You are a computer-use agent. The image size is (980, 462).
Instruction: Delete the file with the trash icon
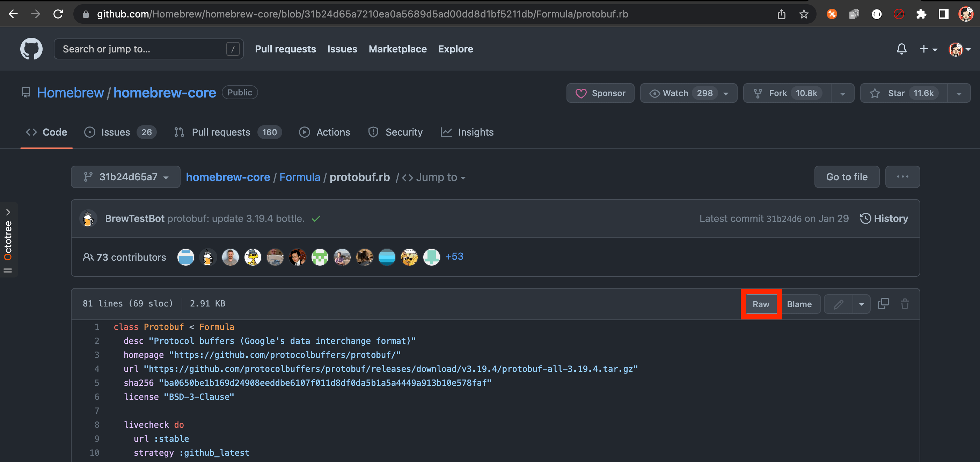[x=905, y=304]
